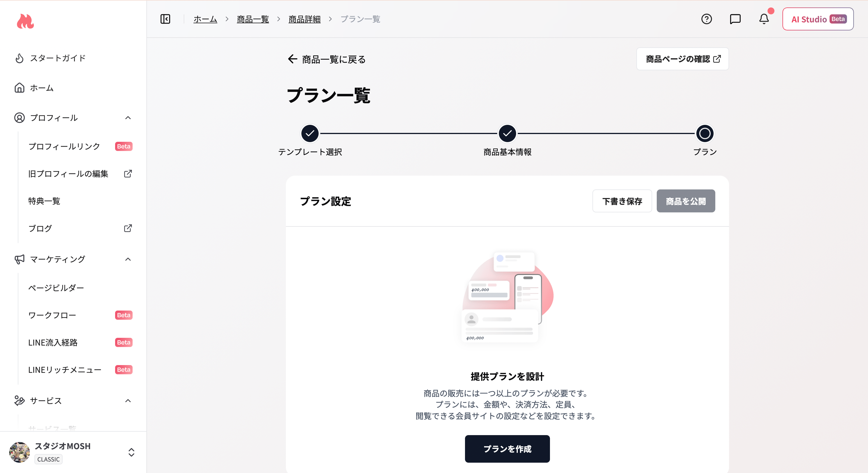Screen dimensions: 868x473
Task: Click external link icon in 商品ページの確認
Action: pos(717,59)
